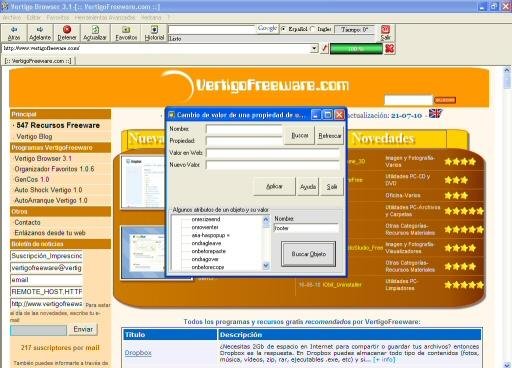512x368 pixels.
Task: Stop loading with the red Detener button
Action: (67, 33)
